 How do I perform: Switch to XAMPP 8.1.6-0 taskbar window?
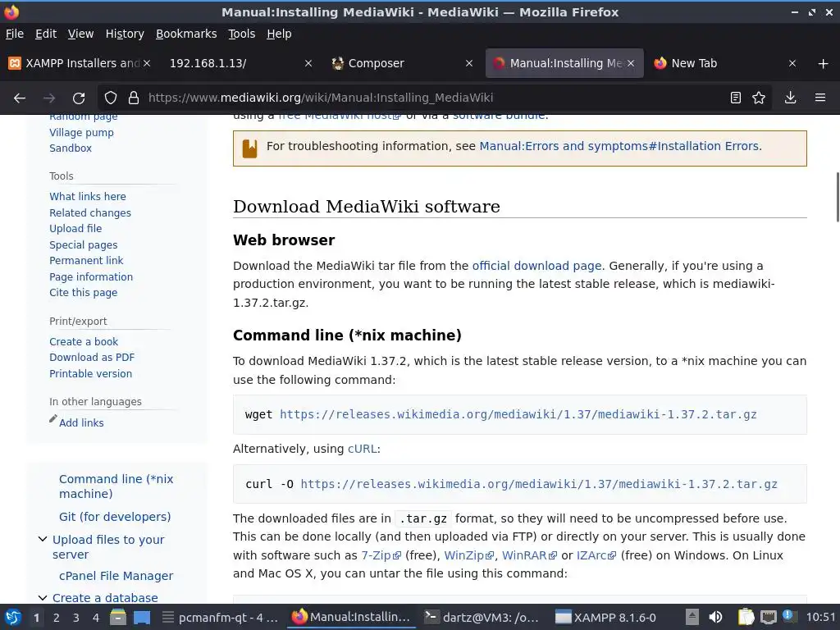tap(605, 618)
